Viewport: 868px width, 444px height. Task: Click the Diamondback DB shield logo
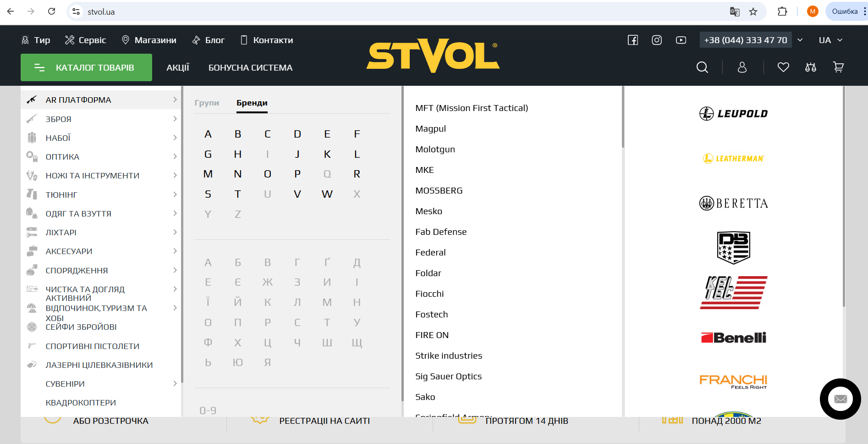pyautogui.click(x=734, y=248)
